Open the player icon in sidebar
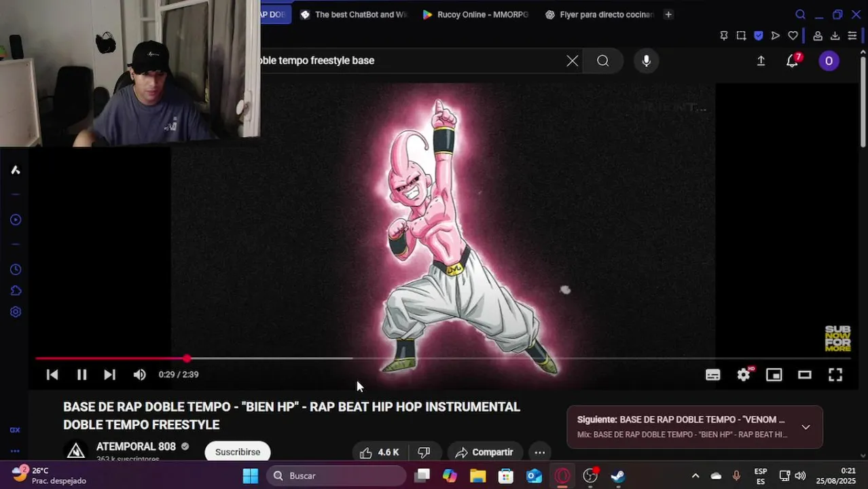The height and width of the screenshot is (489, 868). coord(15,219)
